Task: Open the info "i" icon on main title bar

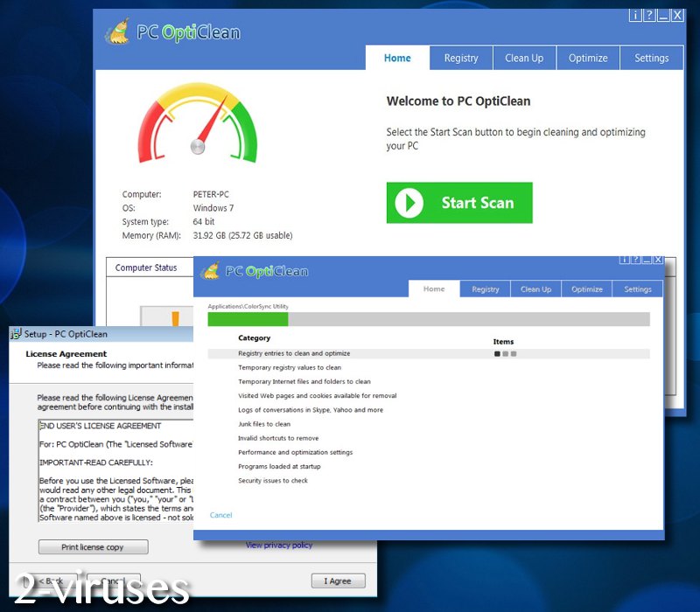Action: click(634, 15)
